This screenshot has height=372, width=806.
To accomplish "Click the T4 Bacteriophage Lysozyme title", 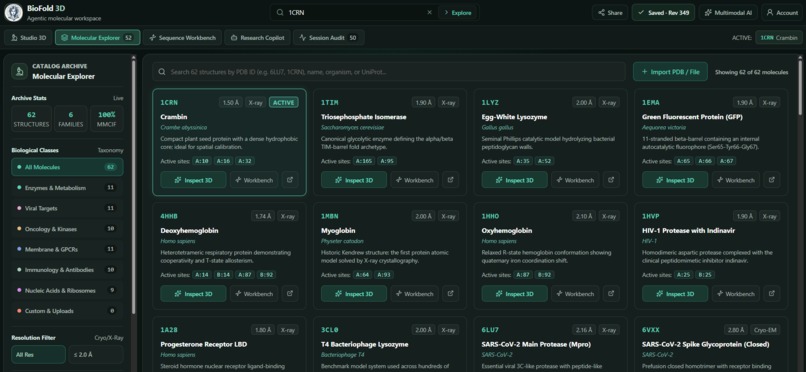I will 364,344.
